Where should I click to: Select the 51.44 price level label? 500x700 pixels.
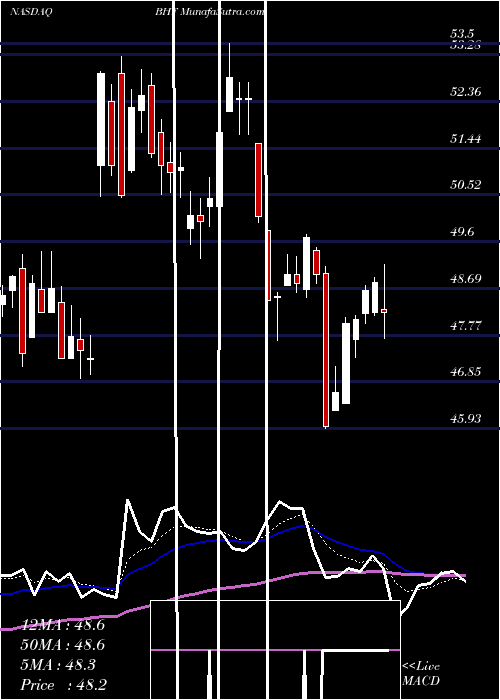(x=466, y=139)
